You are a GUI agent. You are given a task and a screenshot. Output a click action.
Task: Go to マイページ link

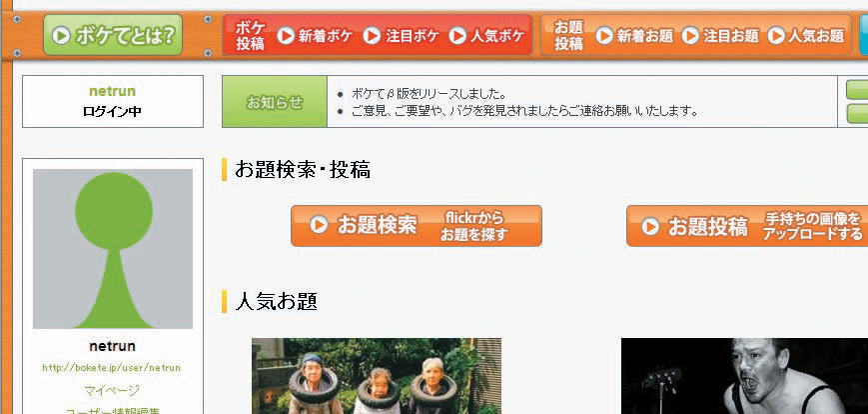(112, 390)
